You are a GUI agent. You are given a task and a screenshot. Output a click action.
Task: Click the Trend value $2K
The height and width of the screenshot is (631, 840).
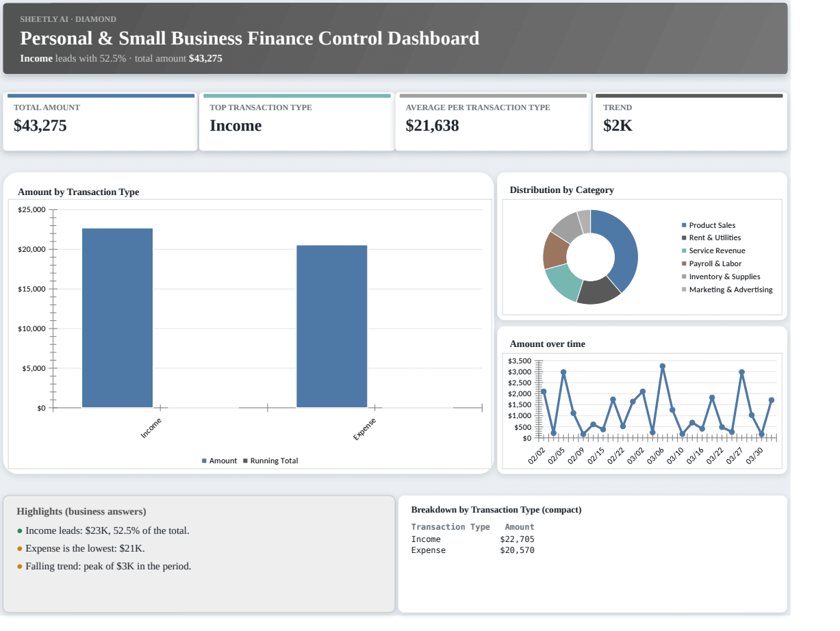click(x=618, y=126)
